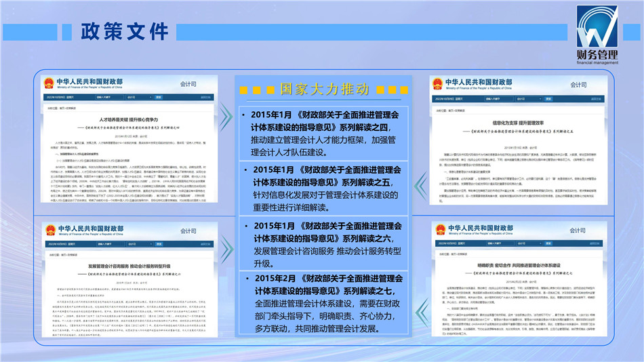Click the text block about 系列解读之四
This screenshot has width=644, height=362.
(x=323, y=134)
